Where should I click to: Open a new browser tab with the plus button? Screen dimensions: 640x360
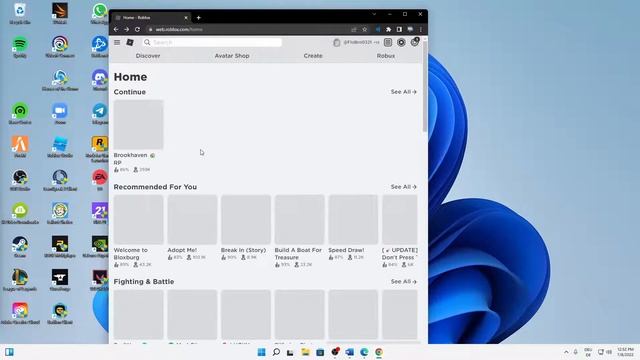[199, 18]
